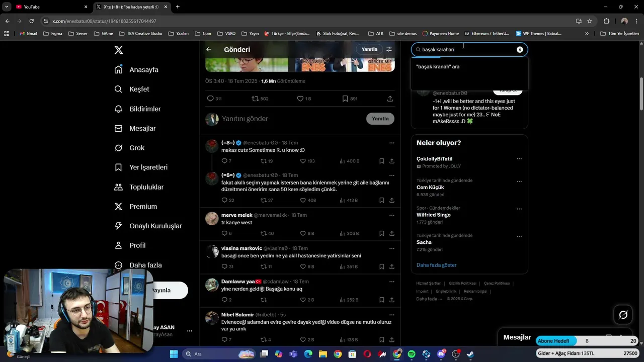
Task: Open browser extensions puzzle icon
Action: pyautogui.click(x=606, y=21)
